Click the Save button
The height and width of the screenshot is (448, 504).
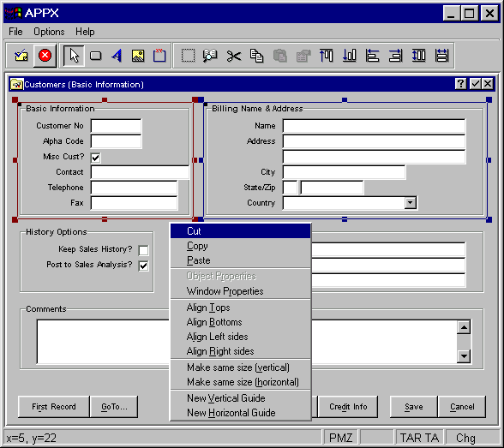coord(414,407)
